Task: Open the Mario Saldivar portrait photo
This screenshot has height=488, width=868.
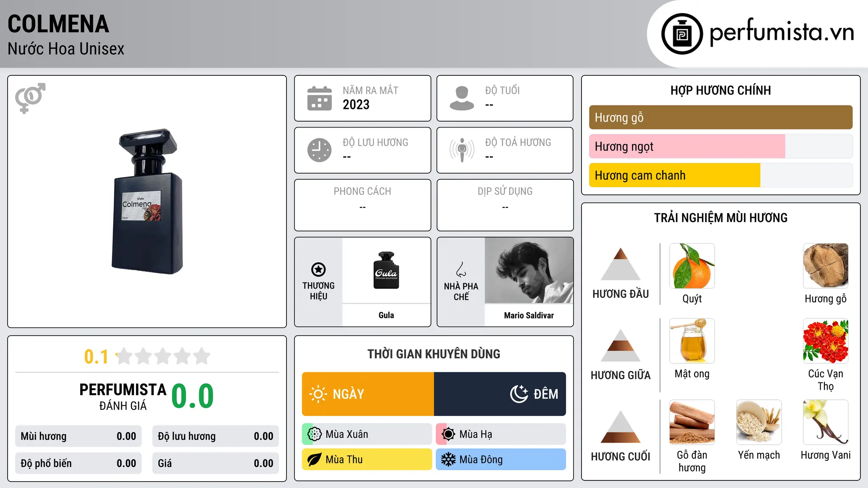Action: (529, 270)
